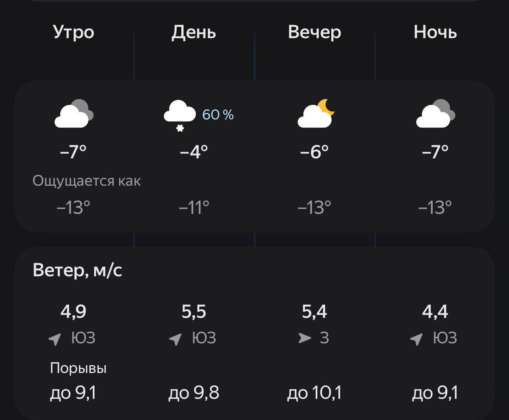Click the evening west wind arrow
This screenshot has height=420, width=509.
pyautogui.click(x=305, y=338)
